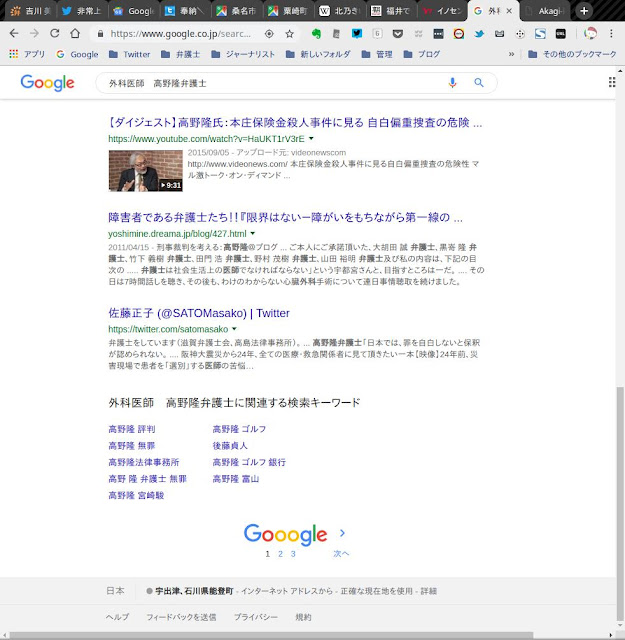Go to results page 3

(293, 554)
